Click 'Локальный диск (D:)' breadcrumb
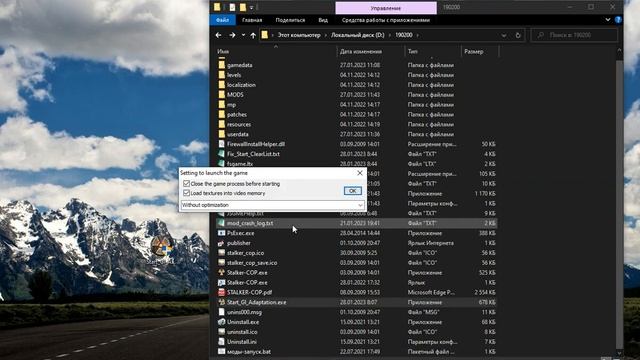The height and width of the screenshot is (360, 640). pos(358,35)
